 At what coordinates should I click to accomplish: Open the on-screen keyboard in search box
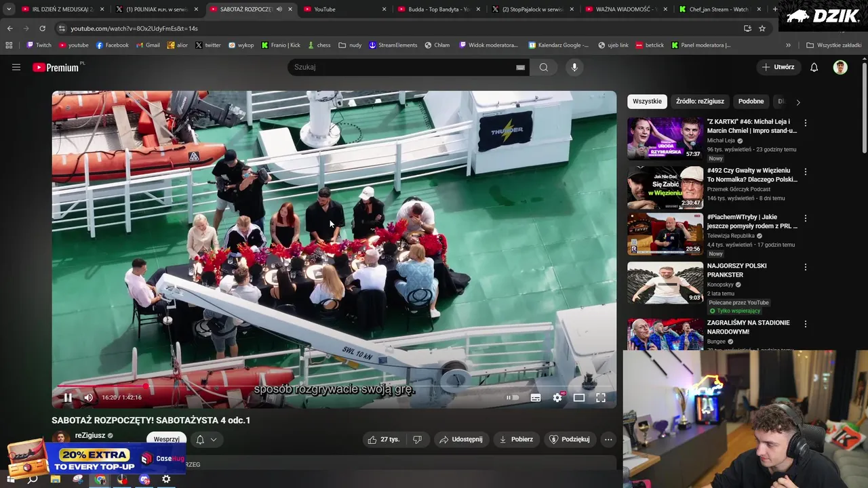click(x=520, y=67)
